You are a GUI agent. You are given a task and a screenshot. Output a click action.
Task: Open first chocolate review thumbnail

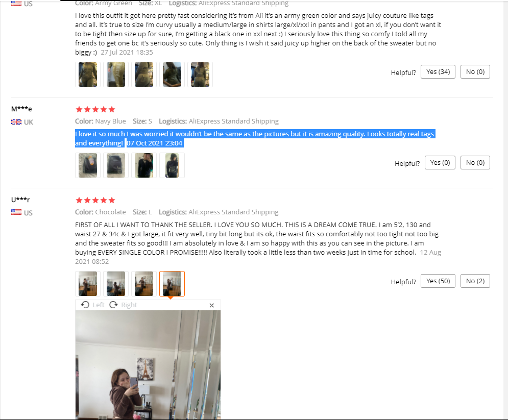[88, 284]
